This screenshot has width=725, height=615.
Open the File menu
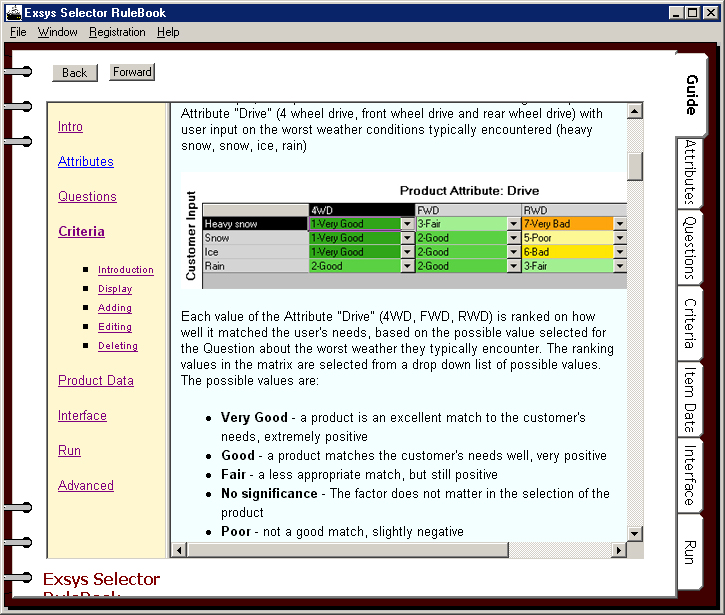coord(18,32)
